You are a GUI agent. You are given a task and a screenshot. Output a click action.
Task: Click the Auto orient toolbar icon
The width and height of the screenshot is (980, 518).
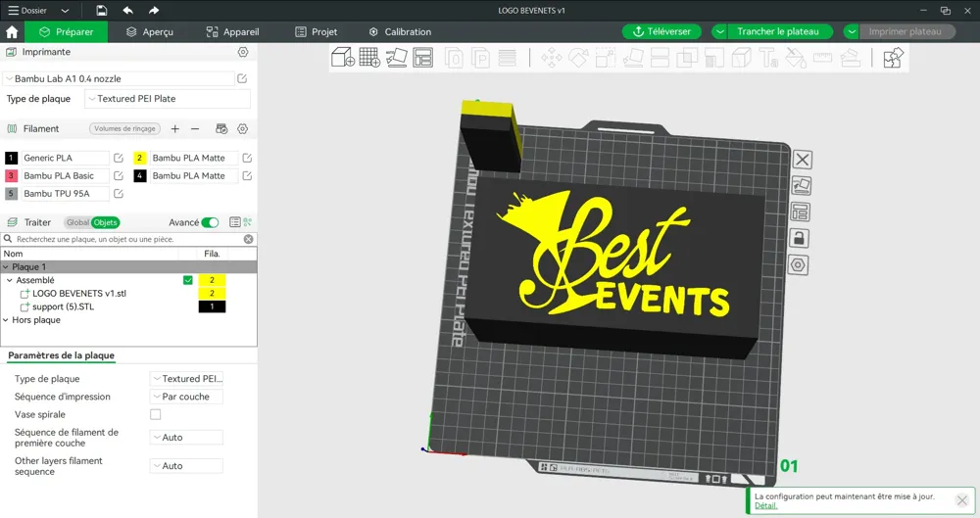[x=396, y=58]
